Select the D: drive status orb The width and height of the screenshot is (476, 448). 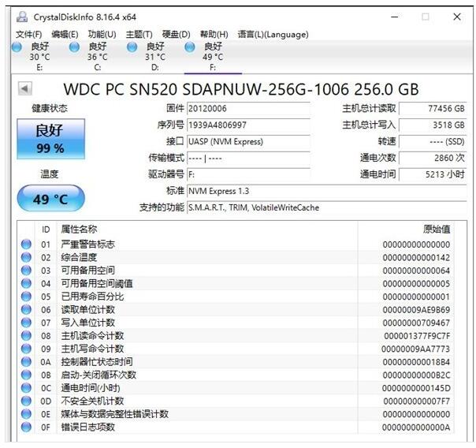[132, 47]
